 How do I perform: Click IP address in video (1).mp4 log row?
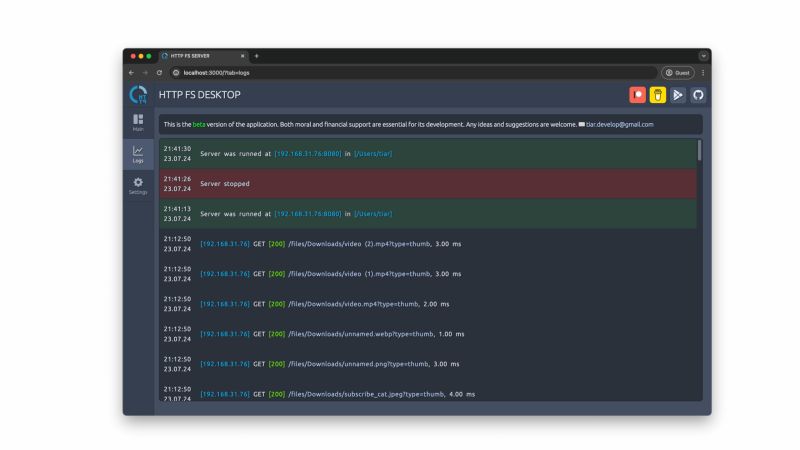[225, 274]
